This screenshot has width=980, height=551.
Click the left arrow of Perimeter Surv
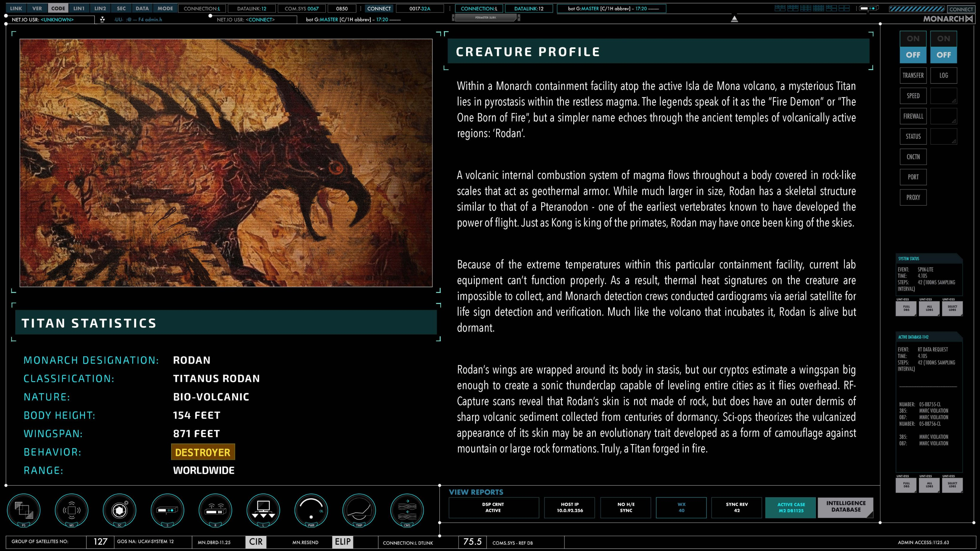453,18
